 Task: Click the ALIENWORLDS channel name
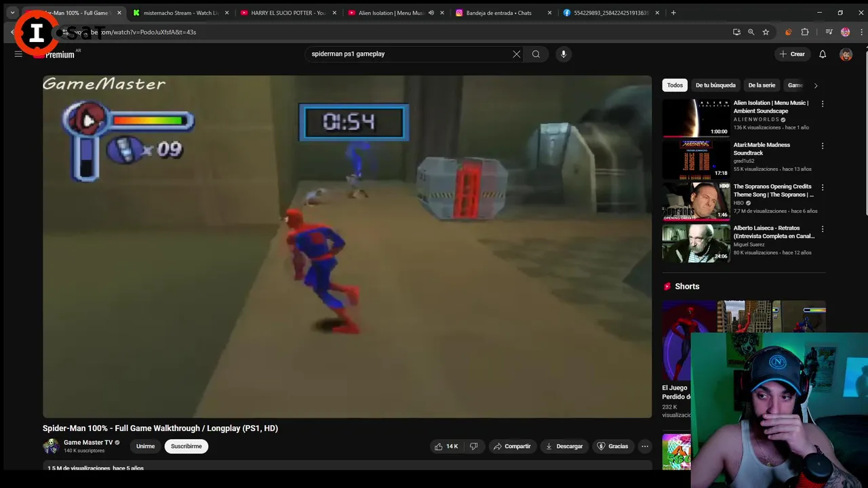756,119
